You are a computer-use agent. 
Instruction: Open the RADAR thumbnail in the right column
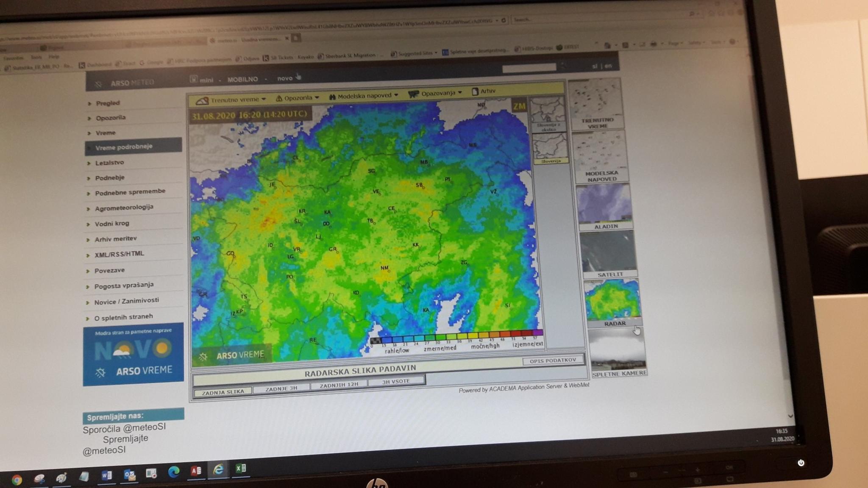pyautogui.click(x=612, y=304)
